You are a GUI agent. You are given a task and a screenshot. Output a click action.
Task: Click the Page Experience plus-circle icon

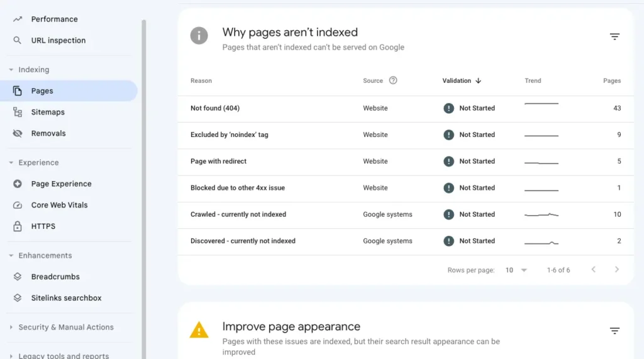[x=17, y=184]
